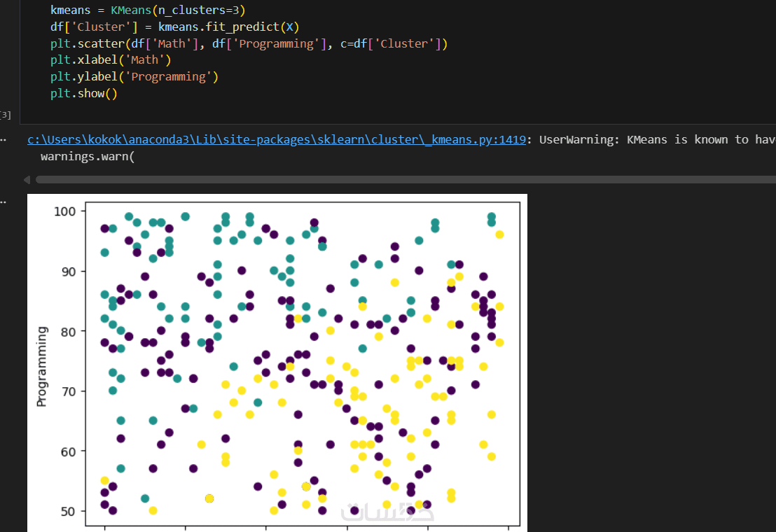This screenshot has width=776, height=532.
Task: Click the 'Math' string in plt.xlabel
Action: pyautogui.click(x=144, y=60)
